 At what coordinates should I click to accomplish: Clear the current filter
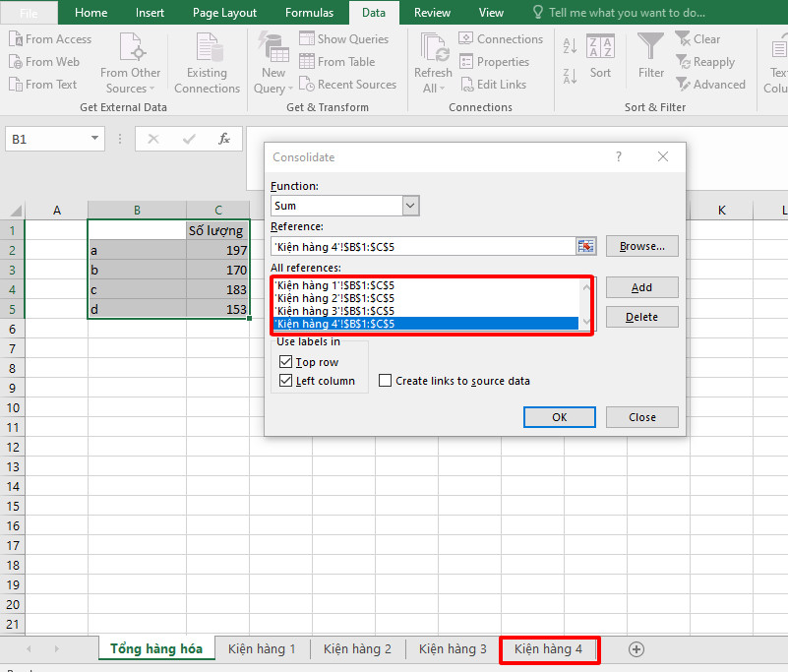pyautogui.click(x=697, y=39)
